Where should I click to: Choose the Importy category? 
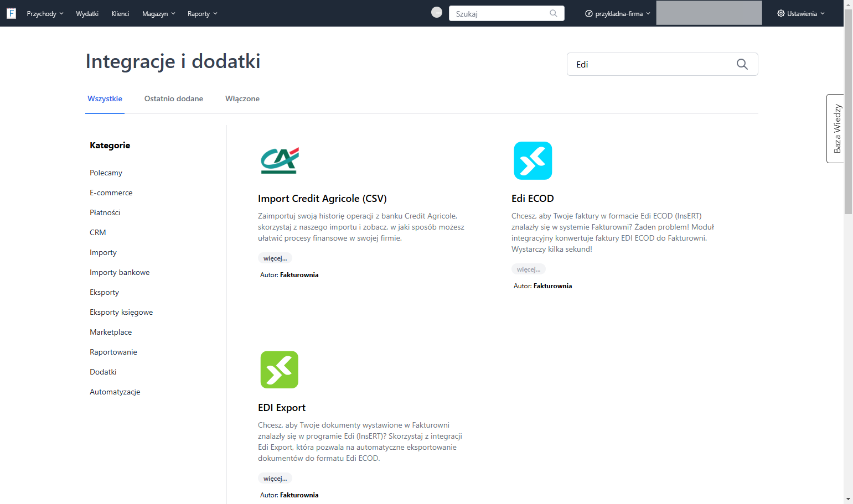[103, 252]
